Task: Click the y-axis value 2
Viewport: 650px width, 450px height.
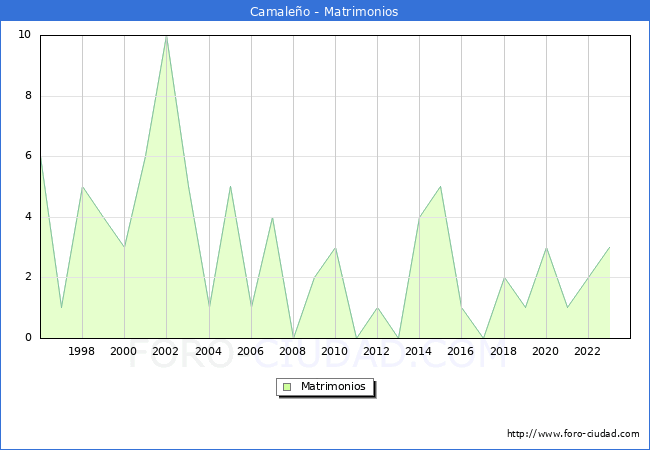Action: [28, 276]
